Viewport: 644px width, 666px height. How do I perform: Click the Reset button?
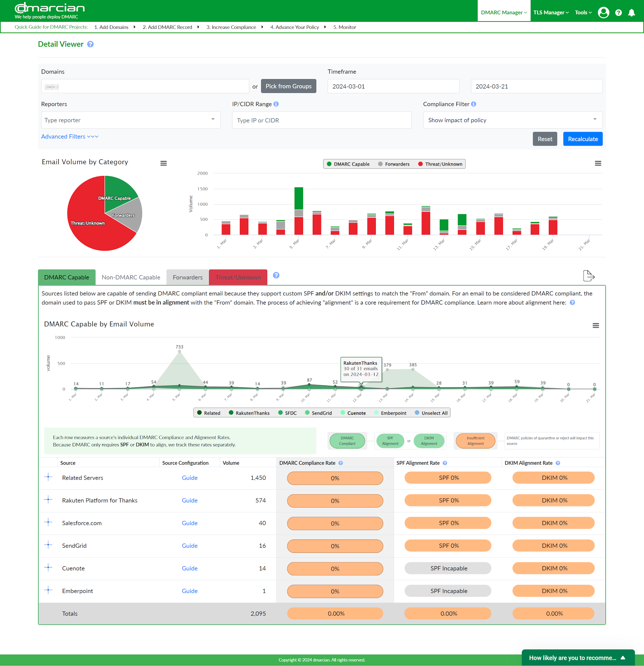tap(545, 139)
